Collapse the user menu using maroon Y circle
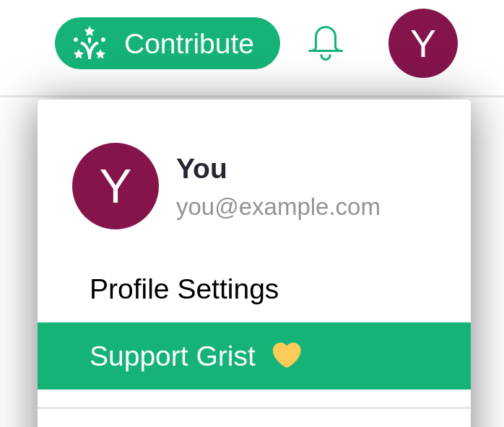504x427 pixels. (x=422, y=43)
